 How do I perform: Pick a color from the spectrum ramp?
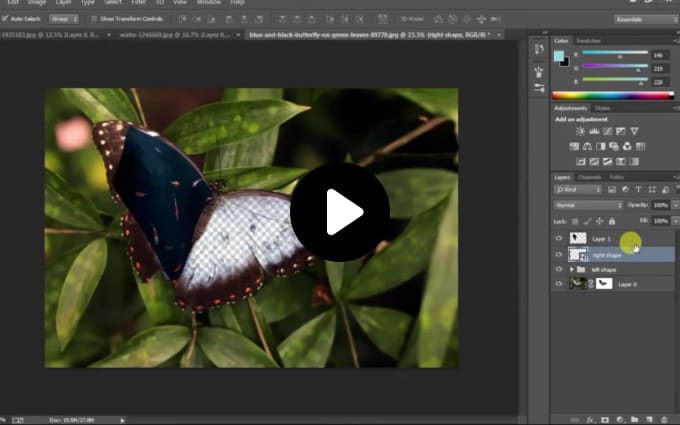point(612,96)
